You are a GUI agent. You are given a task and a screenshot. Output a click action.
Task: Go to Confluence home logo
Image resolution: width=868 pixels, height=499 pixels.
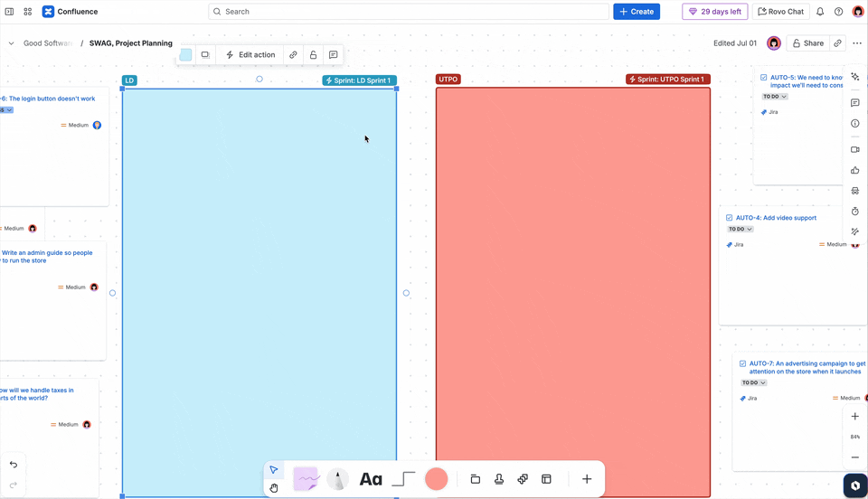coord(48,12)
